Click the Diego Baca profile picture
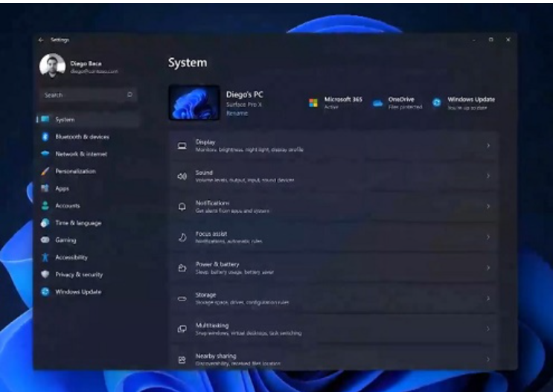The image size is (553, 392). click(52, 65)
